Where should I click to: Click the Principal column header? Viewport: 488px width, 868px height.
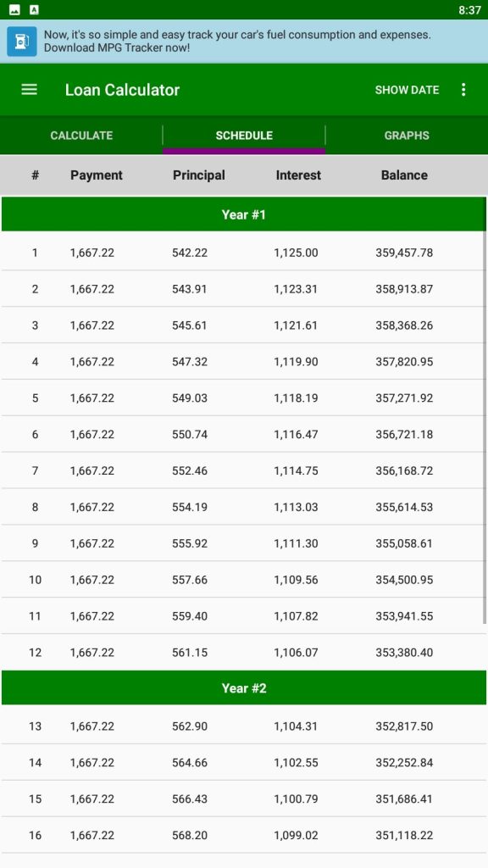click(198, 175)
